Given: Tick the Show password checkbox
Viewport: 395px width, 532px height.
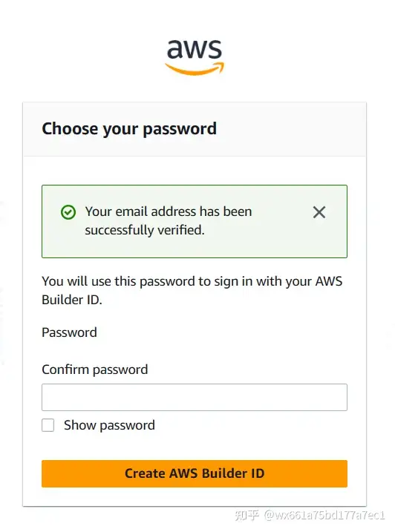Looking at the screenshot, I should tap(48, 425).
